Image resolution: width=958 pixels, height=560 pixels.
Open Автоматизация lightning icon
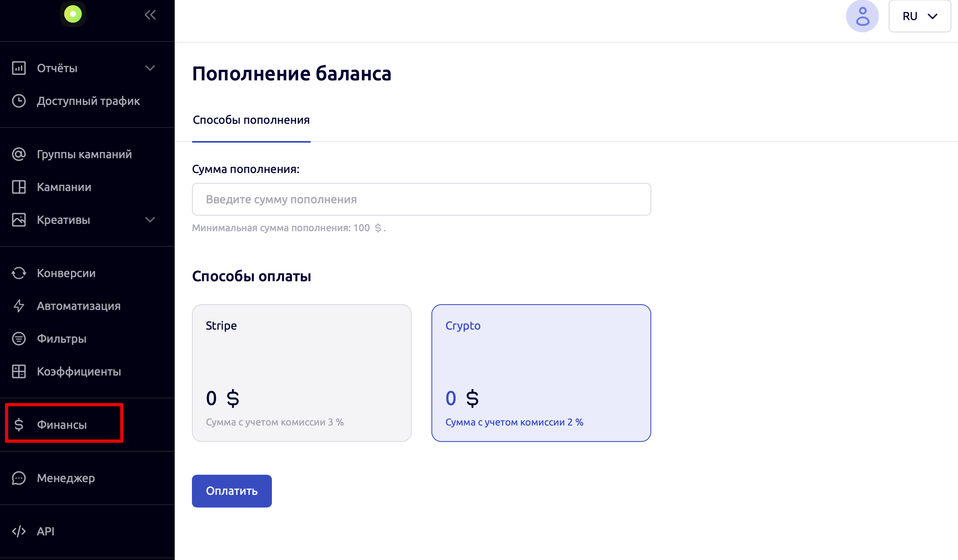click(19, 306)
